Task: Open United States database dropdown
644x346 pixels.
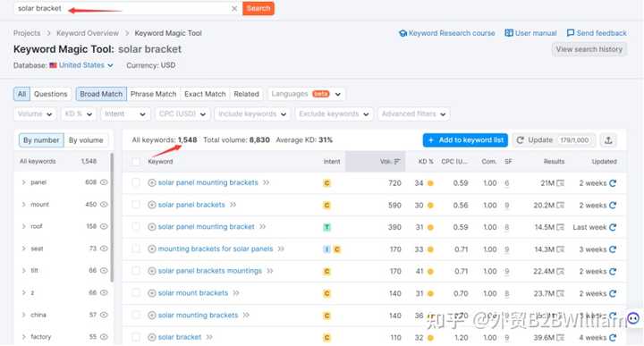Action: coord(81,65)
